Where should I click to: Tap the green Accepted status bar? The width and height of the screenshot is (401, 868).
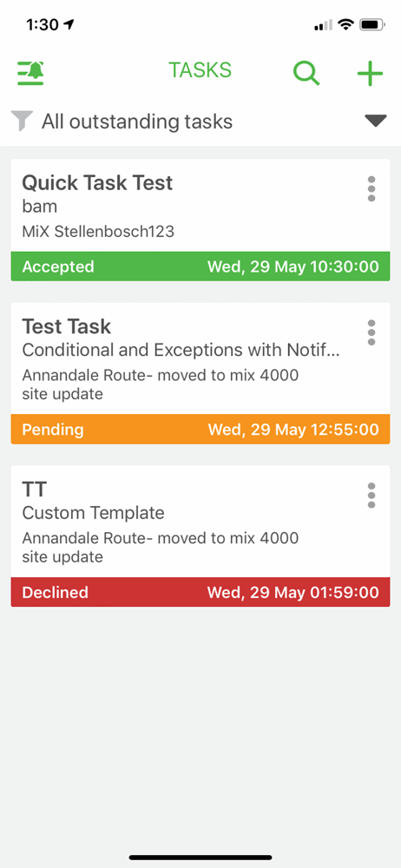[x=200, y=266]
